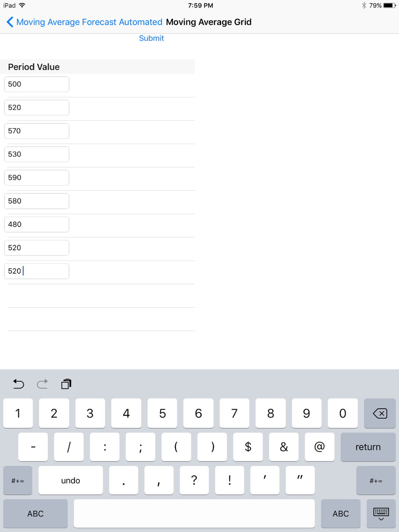Tap the Submit link
399x532 pixels.
pos(151,38)
